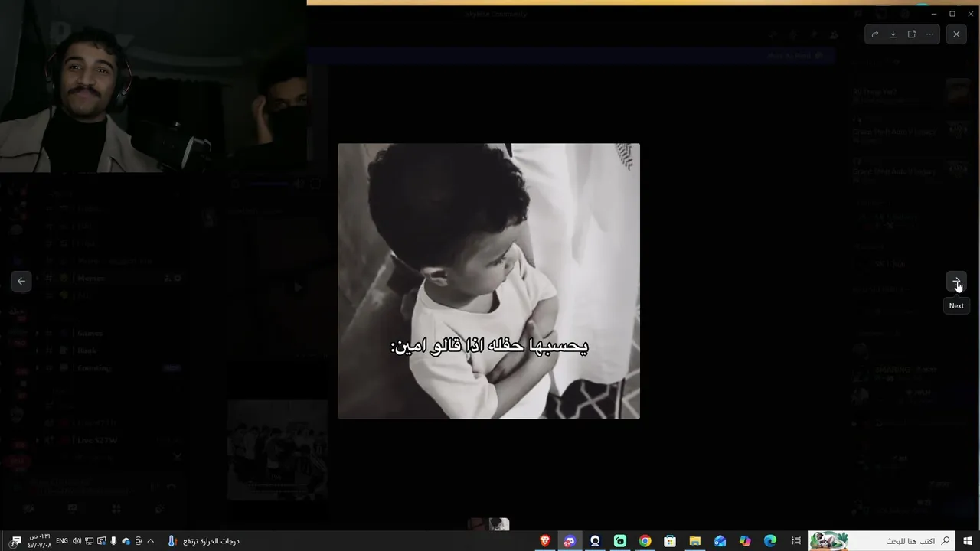Viewport: 980px width, 551px height.
Task: Open Brave browser from taskbar
Action: coord(544,541)
